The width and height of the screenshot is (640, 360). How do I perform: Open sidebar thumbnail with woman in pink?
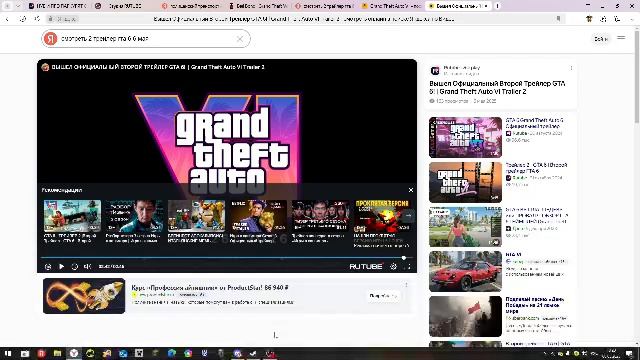[465, 227]
